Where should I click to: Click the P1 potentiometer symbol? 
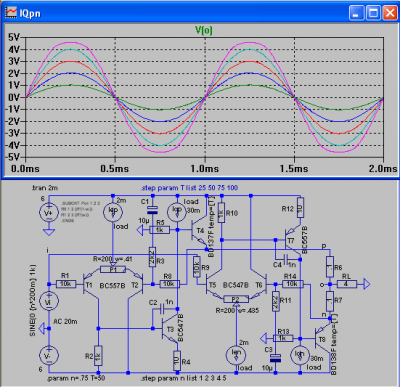tap(113, 270)
